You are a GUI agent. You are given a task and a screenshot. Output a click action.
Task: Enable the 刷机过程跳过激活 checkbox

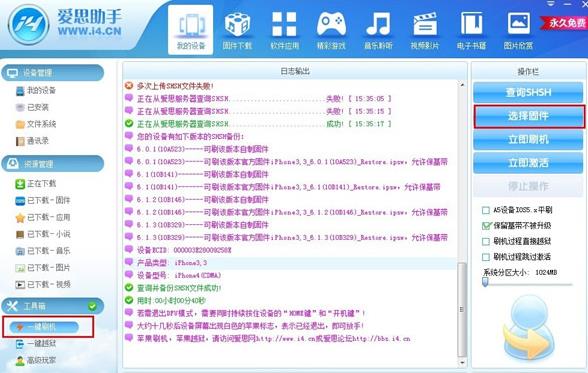[x=486, y=257]
